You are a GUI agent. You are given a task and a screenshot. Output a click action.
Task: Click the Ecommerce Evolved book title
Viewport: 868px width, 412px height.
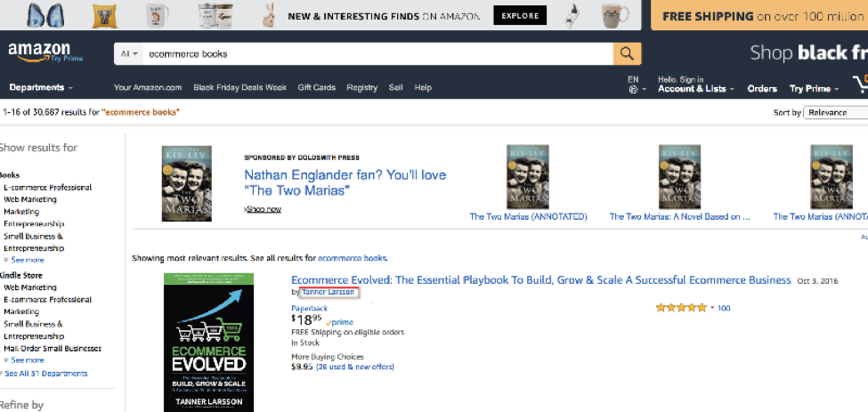540,279
